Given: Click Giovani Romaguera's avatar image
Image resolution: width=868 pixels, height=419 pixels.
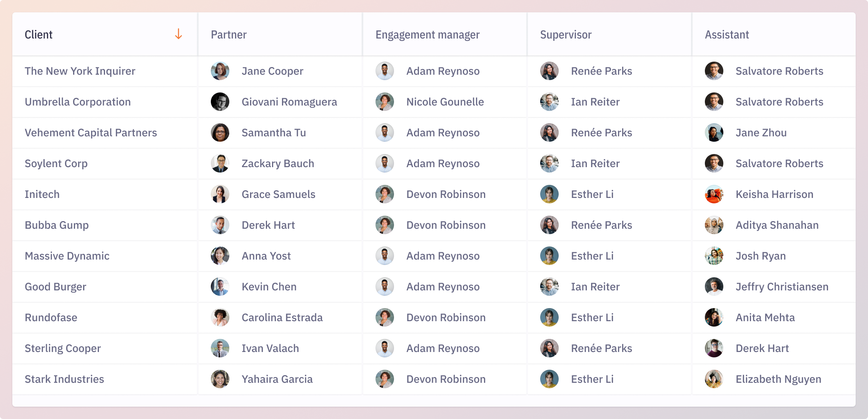Looking at the screenshot, I should 220,102.
